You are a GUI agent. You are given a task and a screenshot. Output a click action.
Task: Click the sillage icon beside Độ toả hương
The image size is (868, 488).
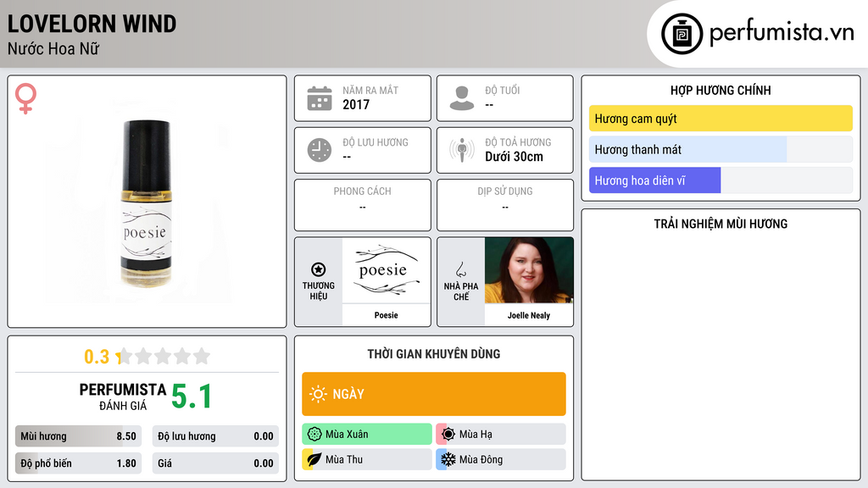[x=462, y=150]
